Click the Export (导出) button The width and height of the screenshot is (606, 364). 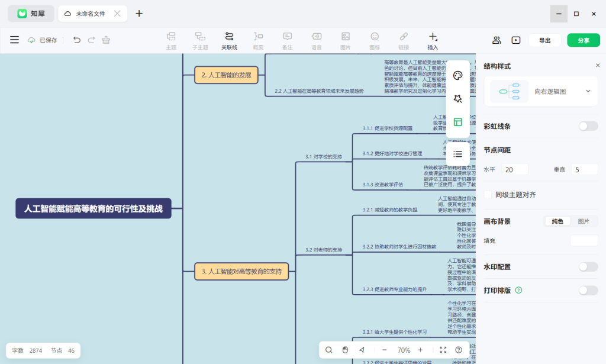click(x=545, y=40)
